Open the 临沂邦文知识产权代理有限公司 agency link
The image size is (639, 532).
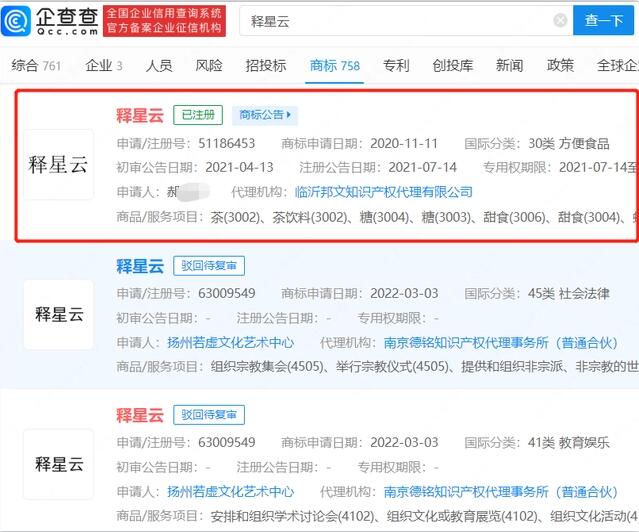coord(383,192)
